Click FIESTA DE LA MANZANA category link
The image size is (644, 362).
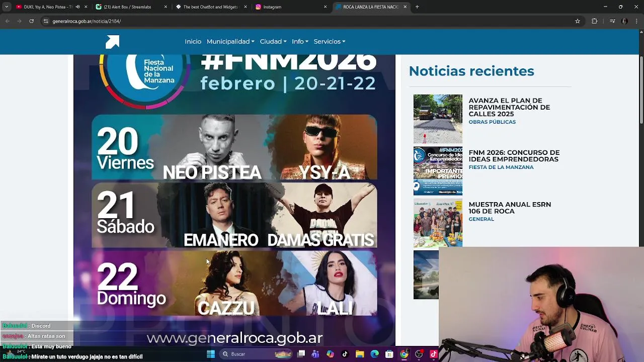501,167
